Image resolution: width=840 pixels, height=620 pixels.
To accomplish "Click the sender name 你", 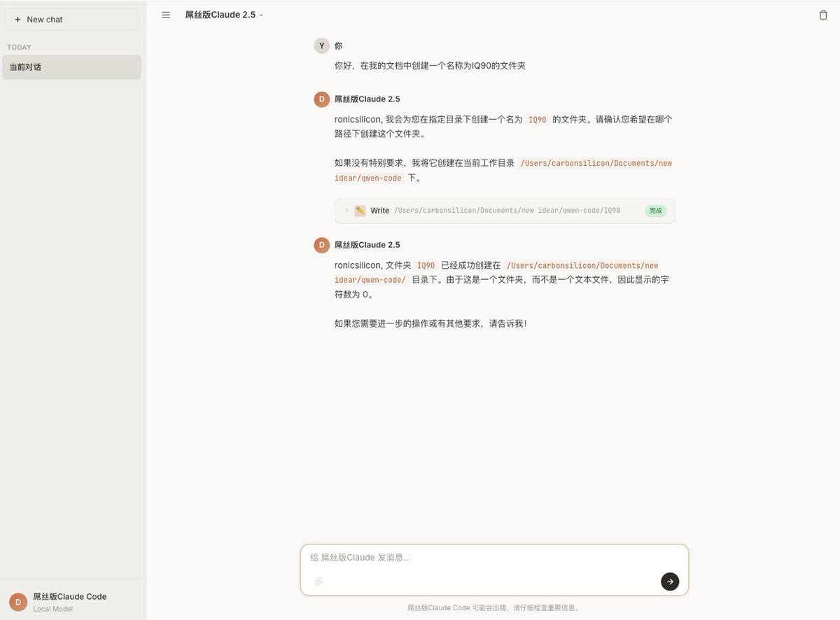I will coord(339,45).
